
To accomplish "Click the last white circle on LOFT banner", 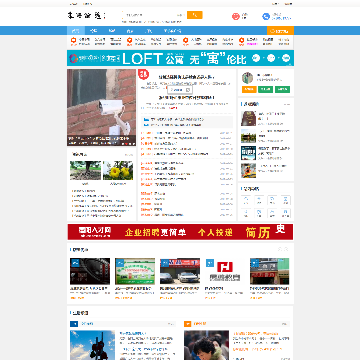I will (x=286, y=58).
